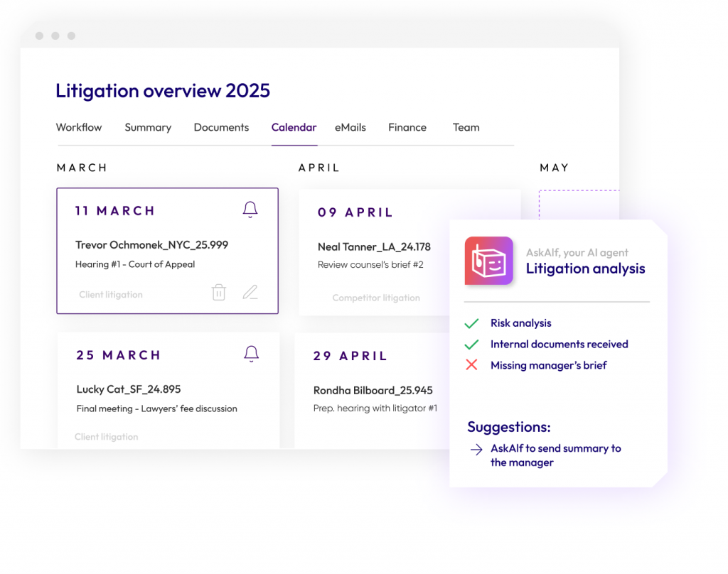Switch to the Finance tab
Viewport: 728px width, 574px height.
point(407,127)
